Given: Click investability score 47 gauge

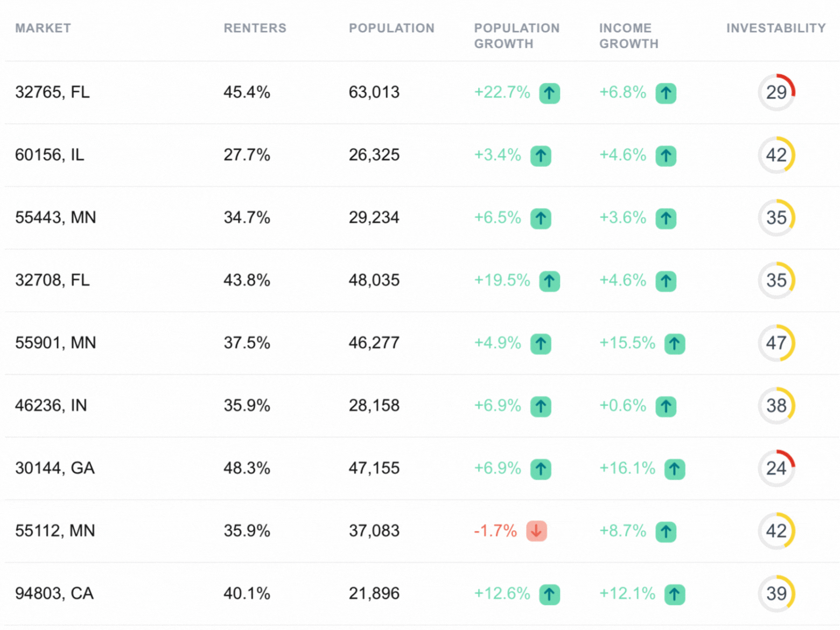Looking at the screenshot, I should tap(776, 343).
